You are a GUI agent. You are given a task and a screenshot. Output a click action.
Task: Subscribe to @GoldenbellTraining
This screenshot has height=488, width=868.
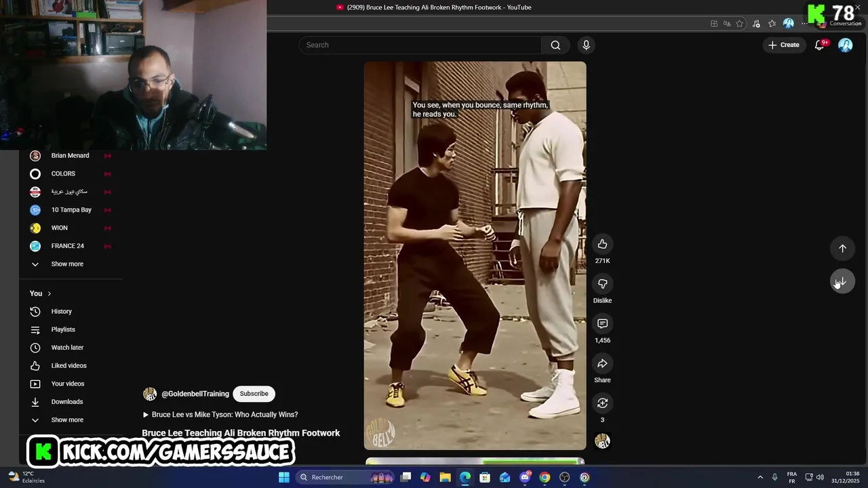tap(254, 394)
